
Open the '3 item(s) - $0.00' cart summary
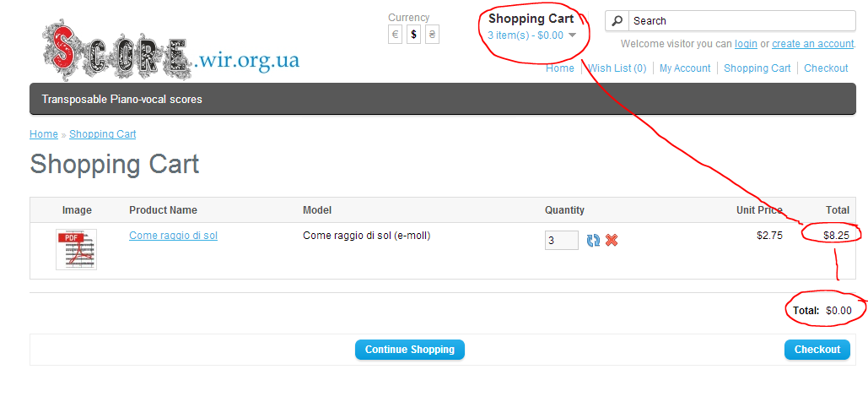[526, 35]
